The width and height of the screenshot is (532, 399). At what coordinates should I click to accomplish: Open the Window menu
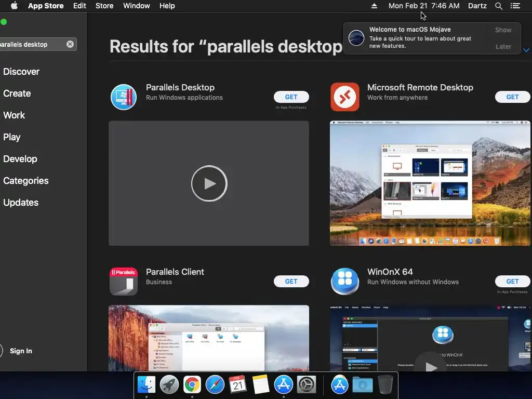point(137,6)
